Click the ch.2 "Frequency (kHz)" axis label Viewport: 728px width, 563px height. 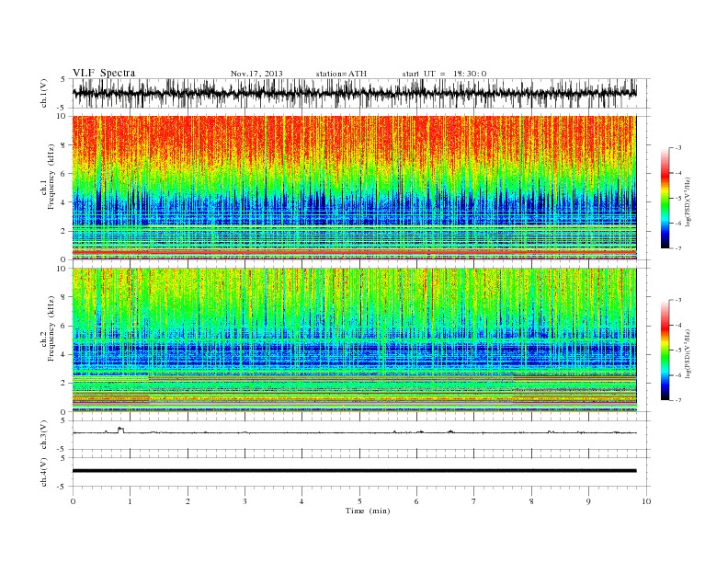51,327
